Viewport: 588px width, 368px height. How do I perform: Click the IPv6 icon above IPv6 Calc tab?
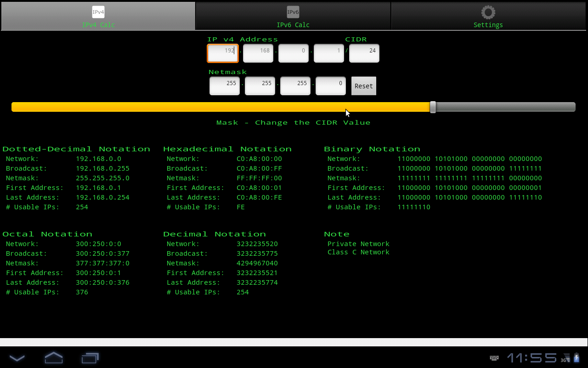(x=293, y=12)
